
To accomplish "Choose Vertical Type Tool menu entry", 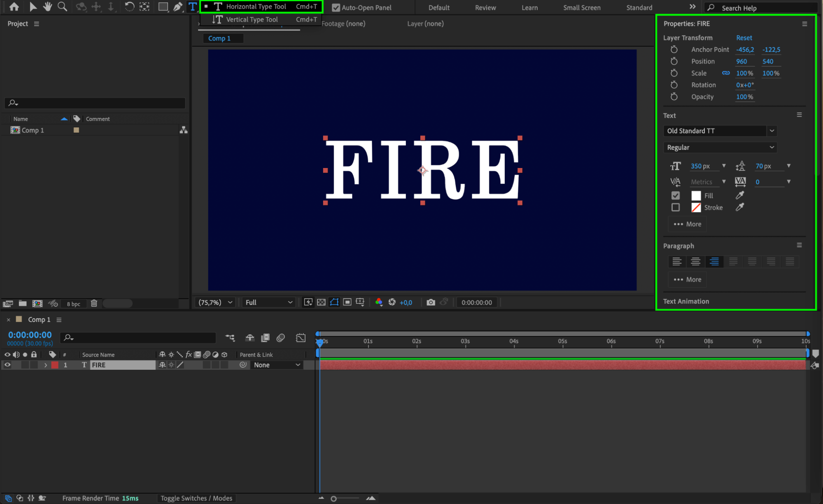I will pyautogui.click(x=252, y=19).
